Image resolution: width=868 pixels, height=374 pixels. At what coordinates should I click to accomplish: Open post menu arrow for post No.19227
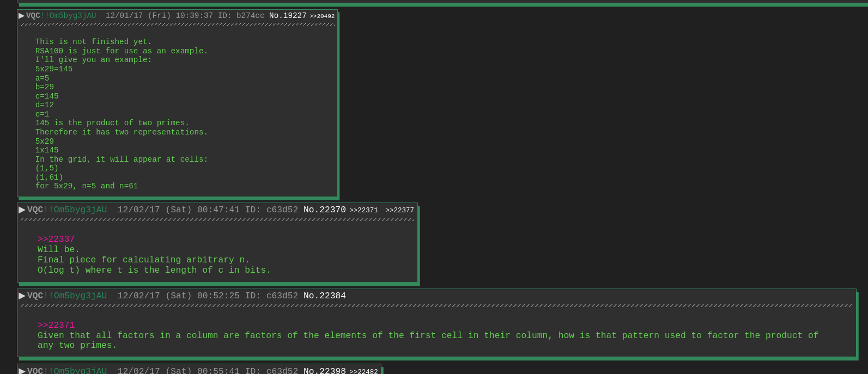[21, 16]
